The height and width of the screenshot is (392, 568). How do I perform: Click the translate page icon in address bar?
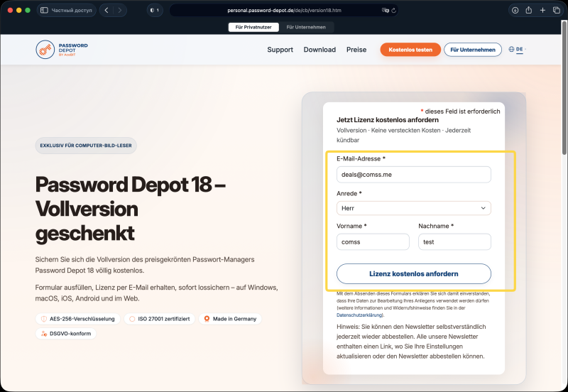[385, 10]
